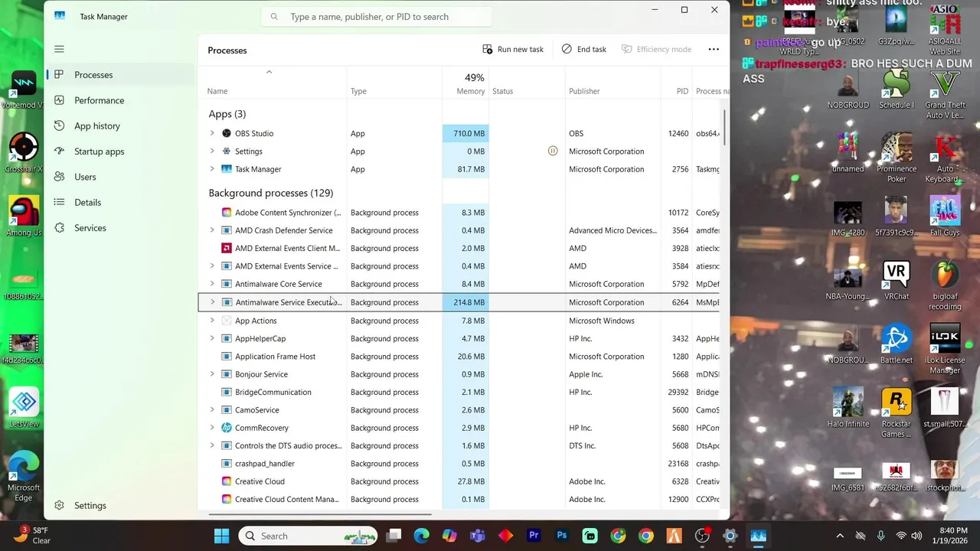Click the Run new task button

point(513,49)
